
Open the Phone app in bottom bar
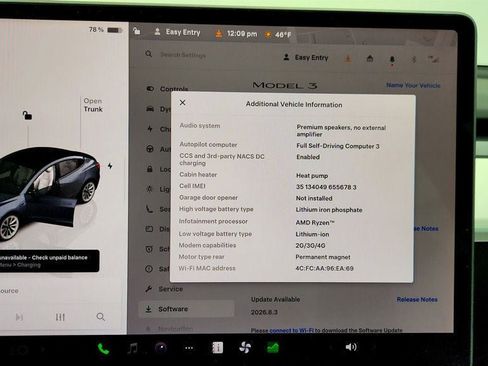(103, 349)
